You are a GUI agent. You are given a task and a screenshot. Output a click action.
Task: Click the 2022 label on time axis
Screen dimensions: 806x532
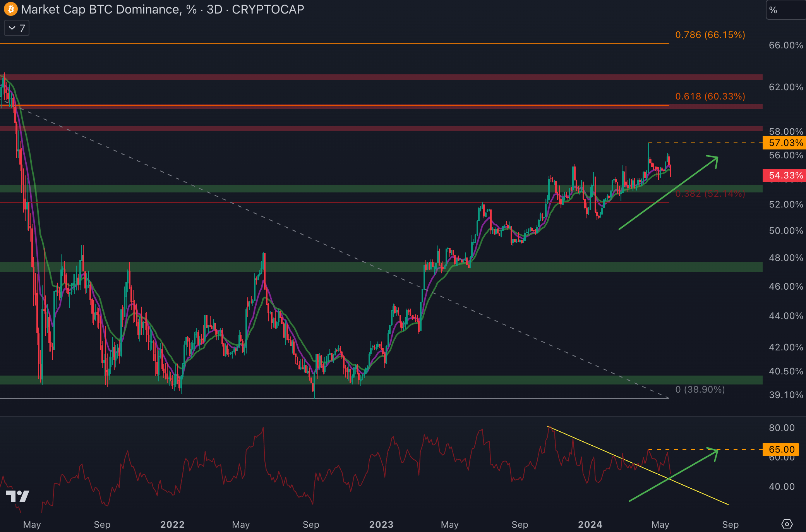(172, 525)
